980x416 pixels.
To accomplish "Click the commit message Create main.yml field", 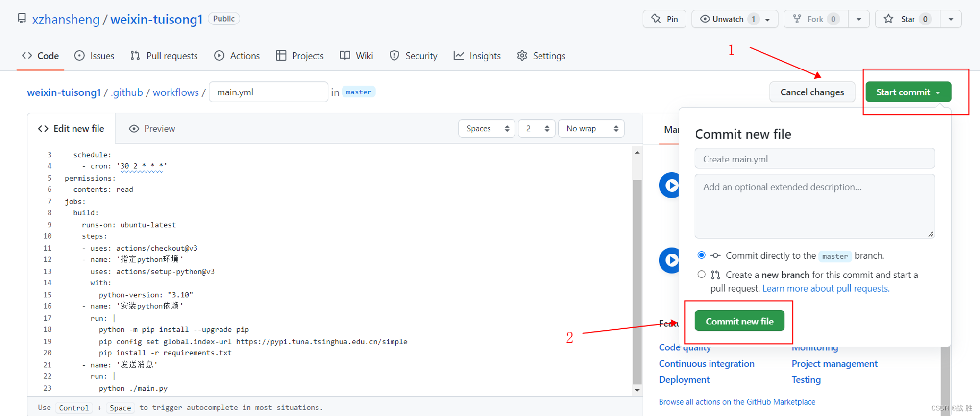I will coord(814,159).
